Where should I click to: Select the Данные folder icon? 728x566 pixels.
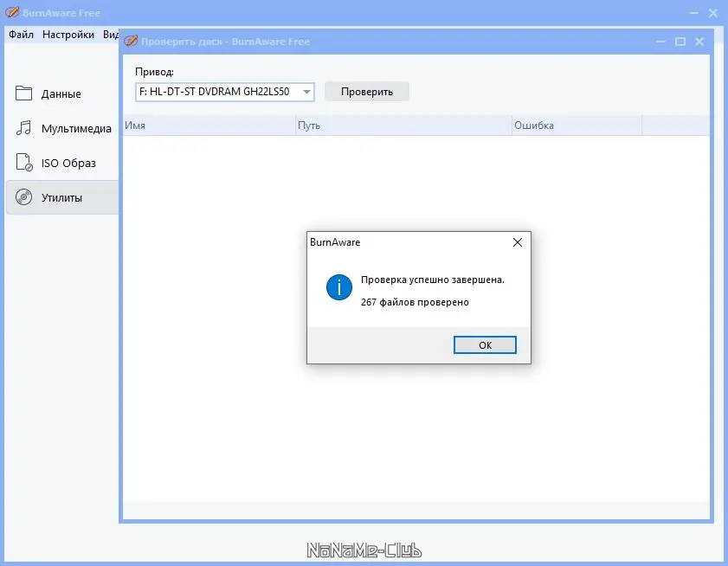[23, 93]
